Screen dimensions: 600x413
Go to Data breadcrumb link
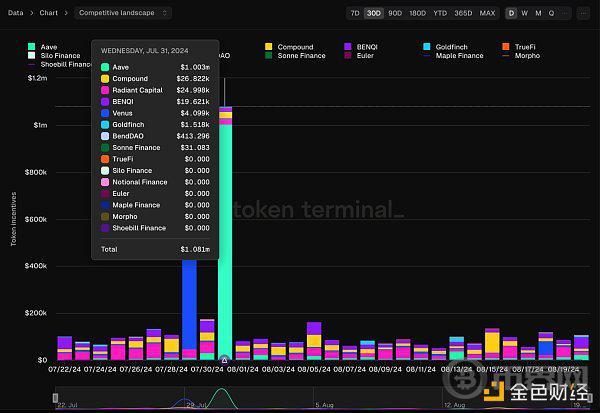16,13
